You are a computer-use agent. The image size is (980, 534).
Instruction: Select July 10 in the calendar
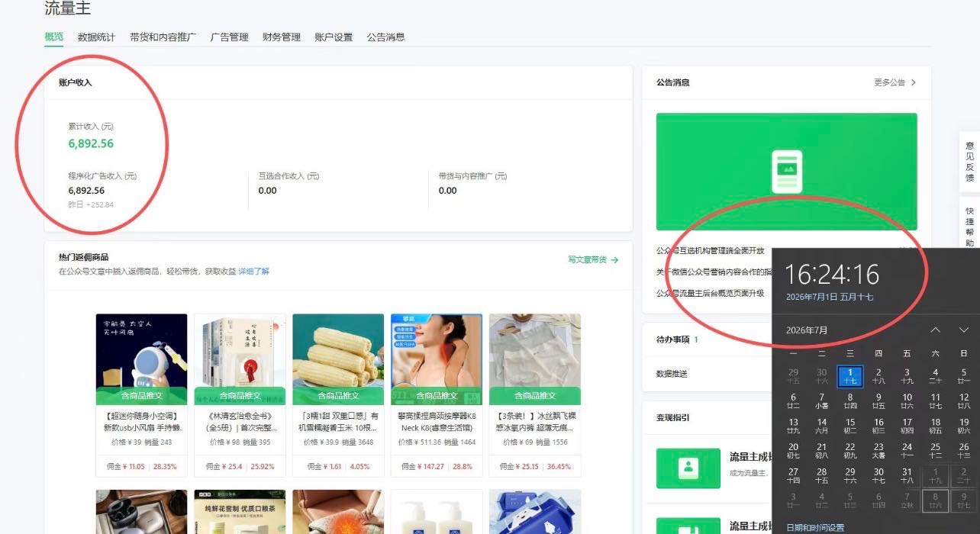[x=907, y=400]
